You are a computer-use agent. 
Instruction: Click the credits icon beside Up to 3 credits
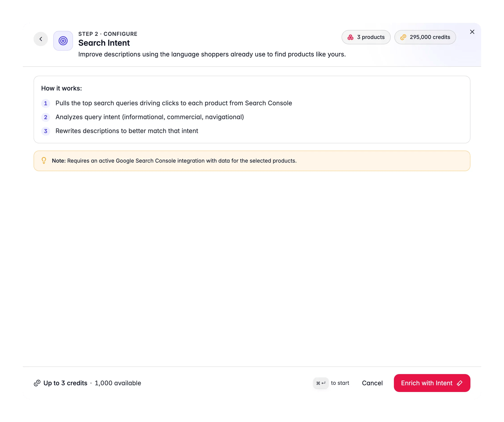tap(37, 383)
